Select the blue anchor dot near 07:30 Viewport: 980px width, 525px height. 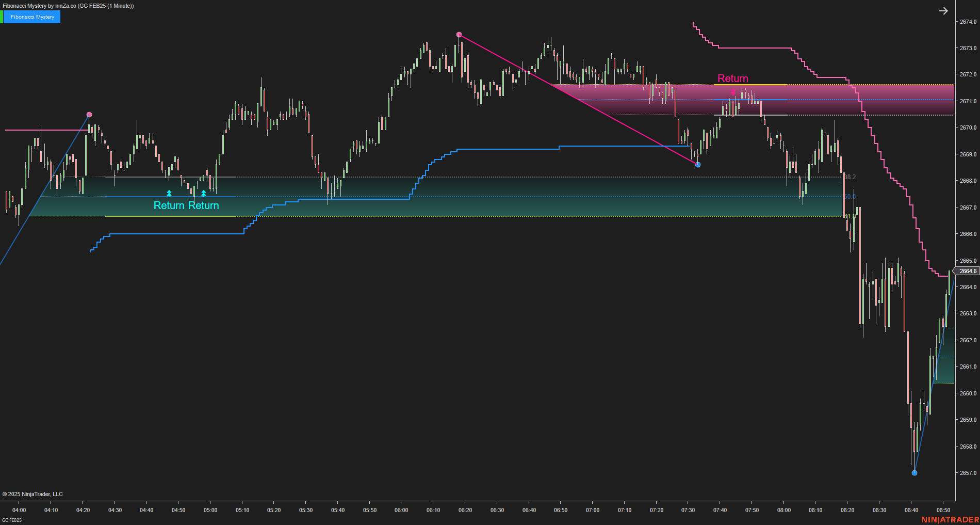pyautogui.click(x=698, y=165)
